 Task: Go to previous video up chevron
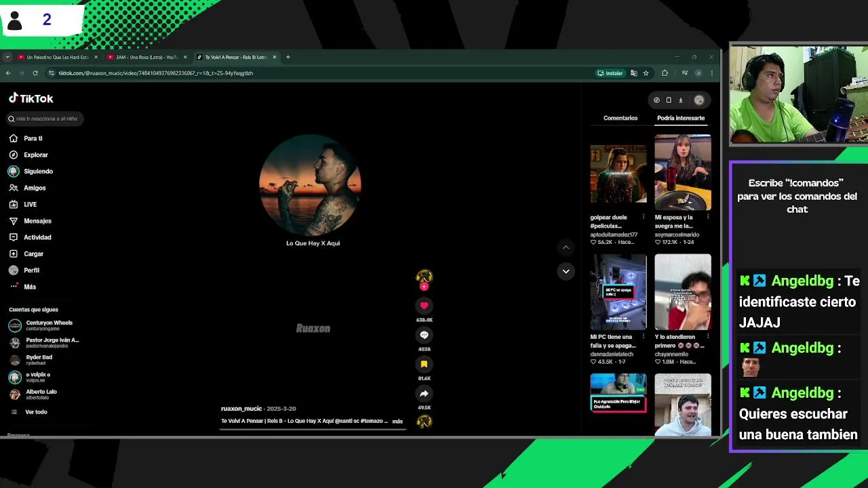pyautogui.click(x=566, y=247)
